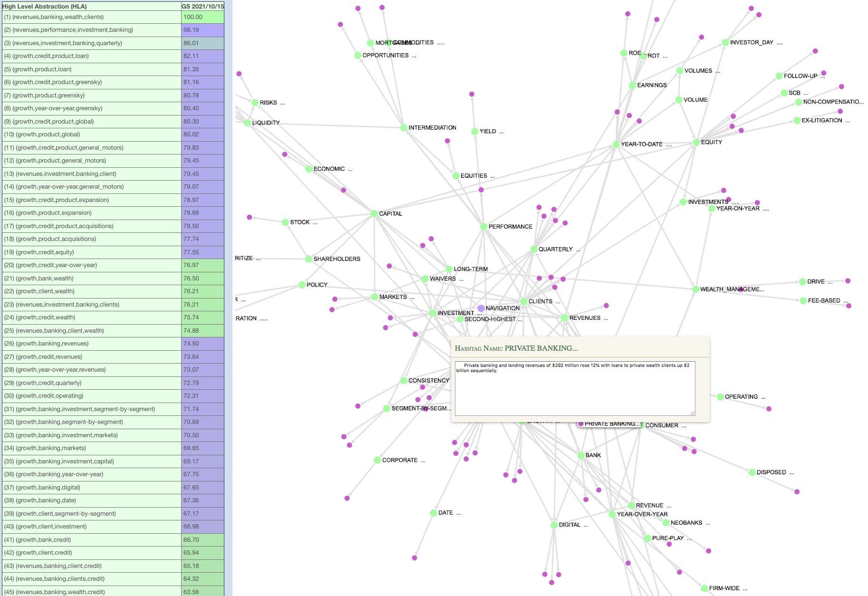Click the EQUITIES node circle
Screen dimensions: 868x596
point(456,176)
